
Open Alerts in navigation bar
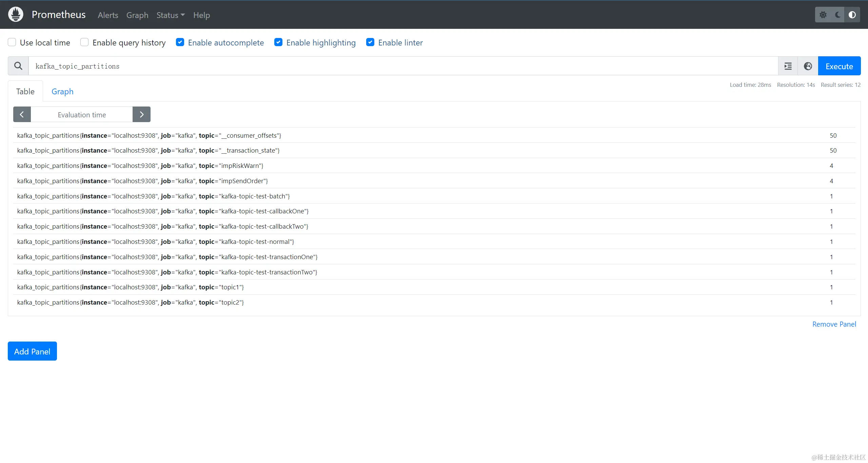pyautogui.click(x=108, y=15)
